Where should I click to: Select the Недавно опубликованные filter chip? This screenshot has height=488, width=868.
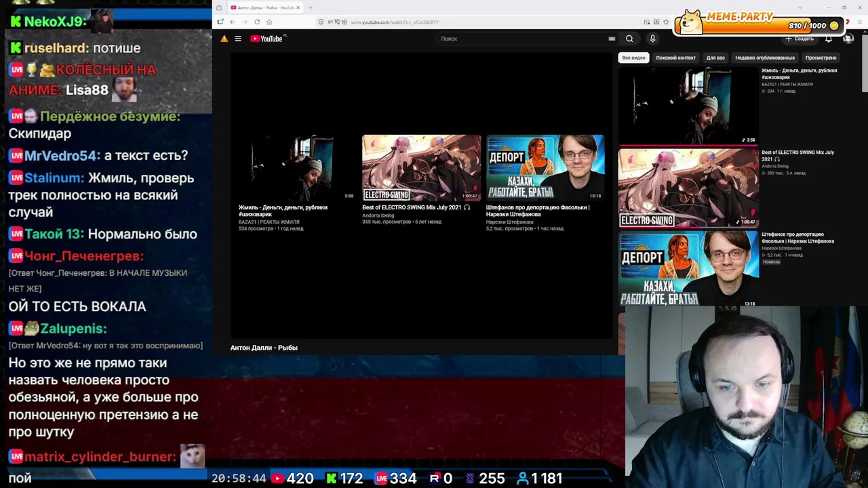pyautogui.click(x=765, y=58)
